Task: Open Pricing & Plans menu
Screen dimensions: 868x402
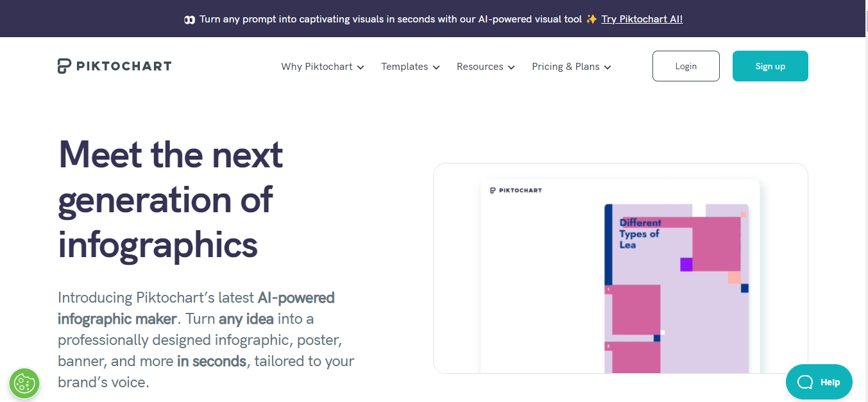Action: pyautogui.click(x=572, y=67)
